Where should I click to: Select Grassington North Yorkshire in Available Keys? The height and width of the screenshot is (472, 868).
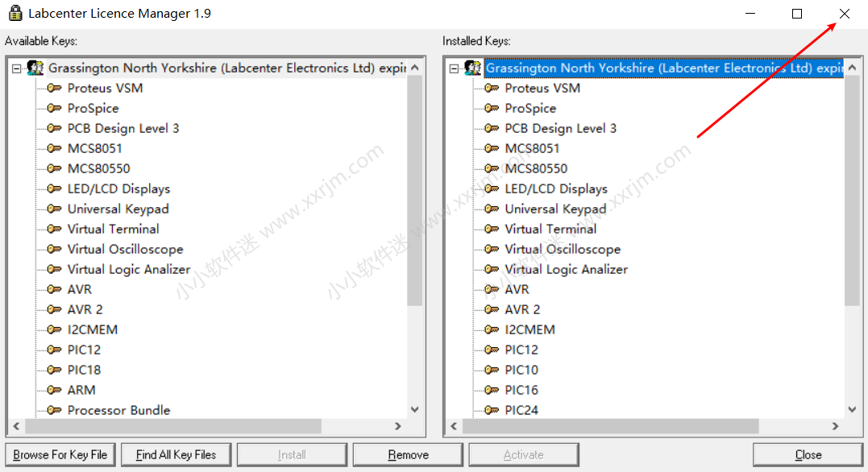[x=227, y=68]
